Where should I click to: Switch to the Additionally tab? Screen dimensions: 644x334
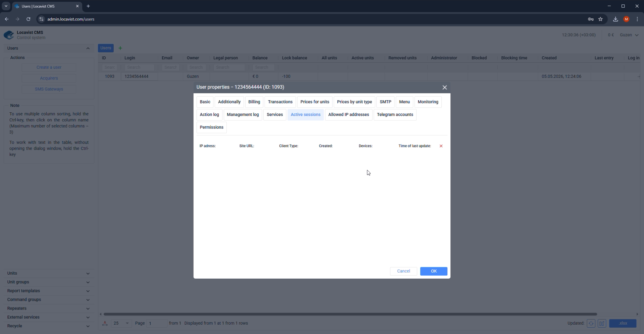(x=229, y=102)
